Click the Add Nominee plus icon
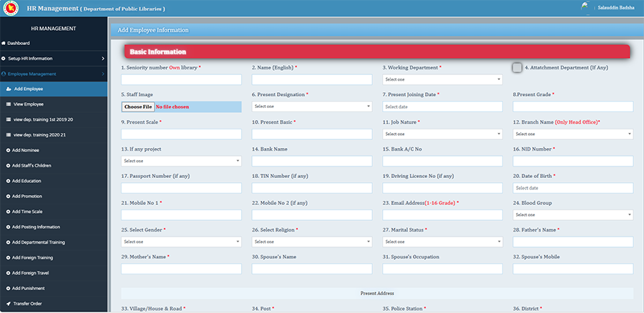Screen dimensions: 644x313 click(x=8, y=150)
